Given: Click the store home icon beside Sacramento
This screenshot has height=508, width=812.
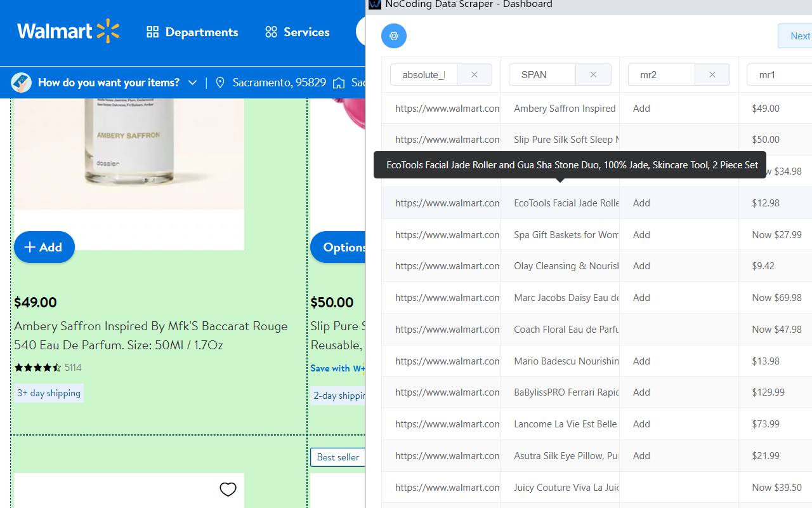Looking at the screenshot, I should pos(339,83).
